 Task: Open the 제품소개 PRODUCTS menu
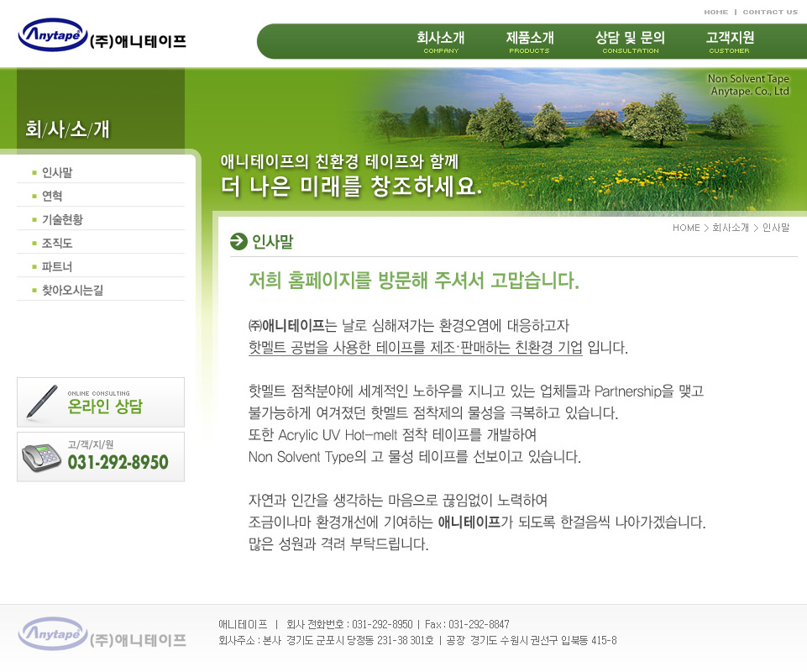click(530, 42)
